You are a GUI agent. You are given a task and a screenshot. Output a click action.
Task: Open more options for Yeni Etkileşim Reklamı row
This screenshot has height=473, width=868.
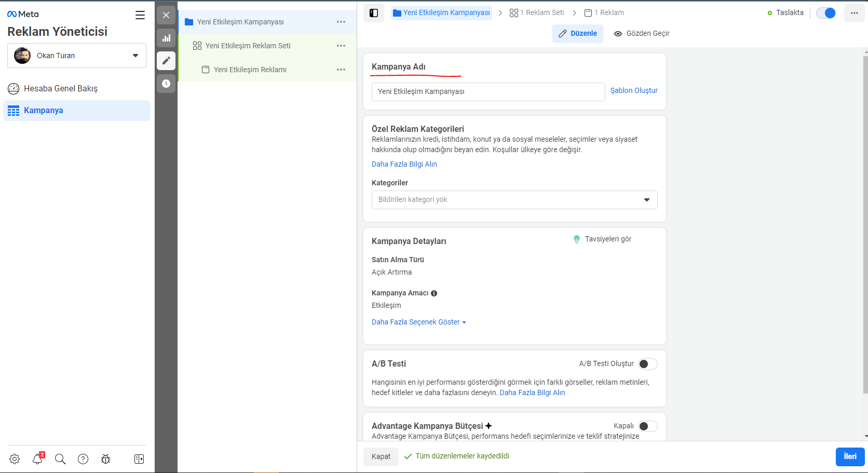click(x=341, y=70)
